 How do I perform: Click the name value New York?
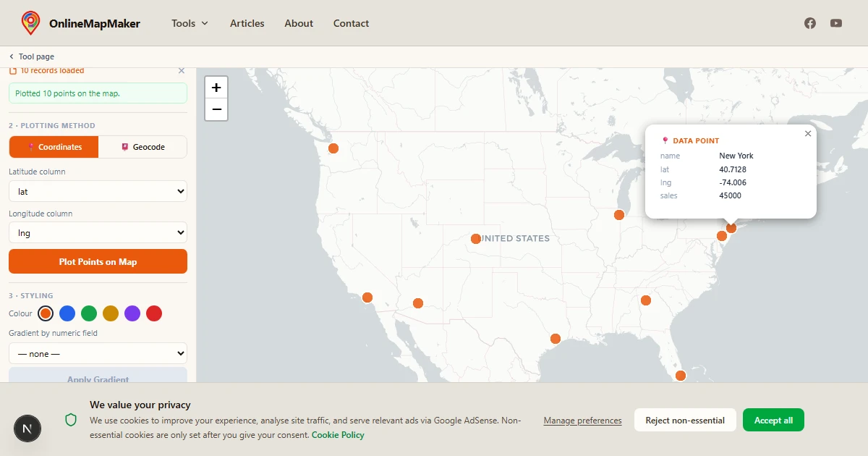pos(736,156)
